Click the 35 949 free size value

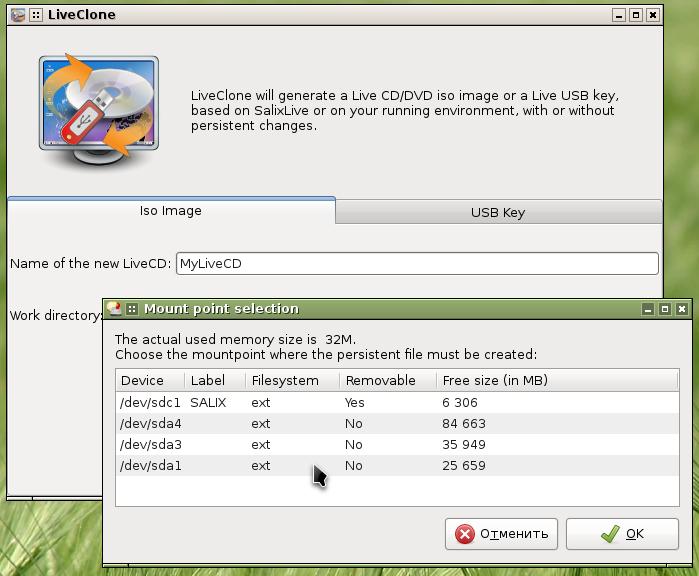(464, 444)
